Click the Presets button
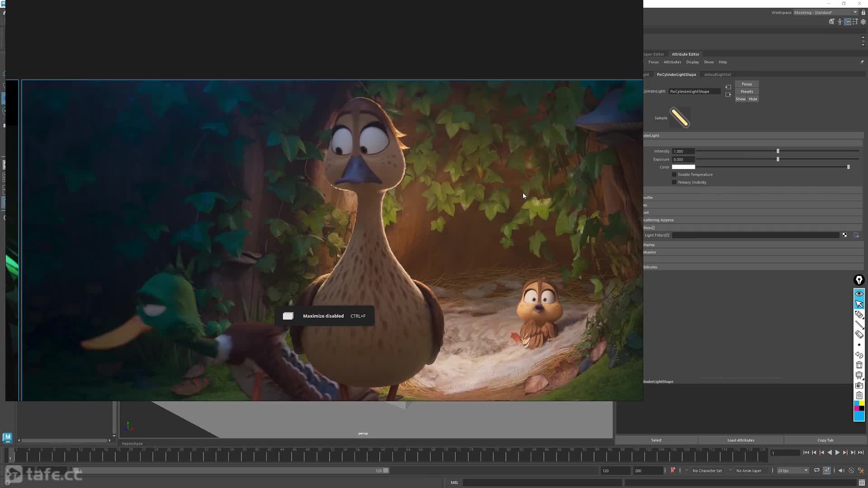The height and width of the screenshot is (488, 868). (x=747, y=92)
